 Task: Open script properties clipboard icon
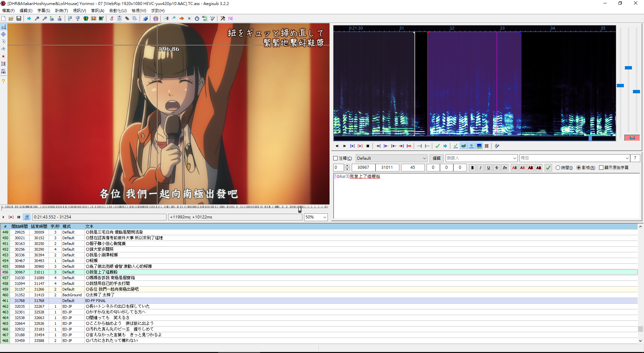[x=119, y=18]
